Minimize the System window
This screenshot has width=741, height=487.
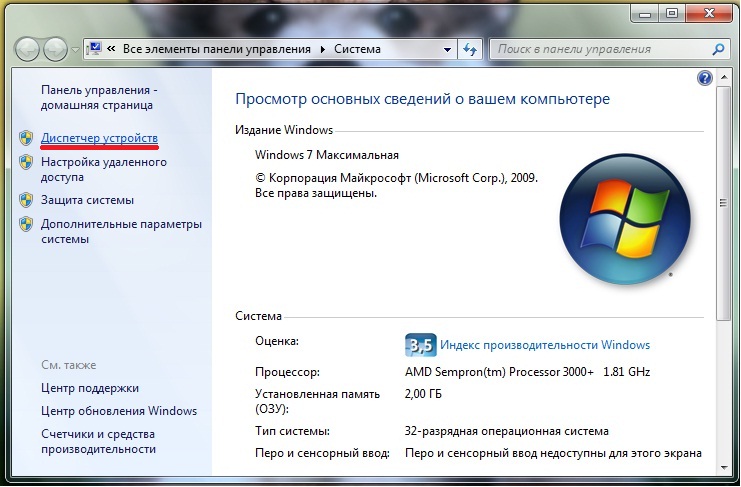pyautogui.click(x=645, y=14)
